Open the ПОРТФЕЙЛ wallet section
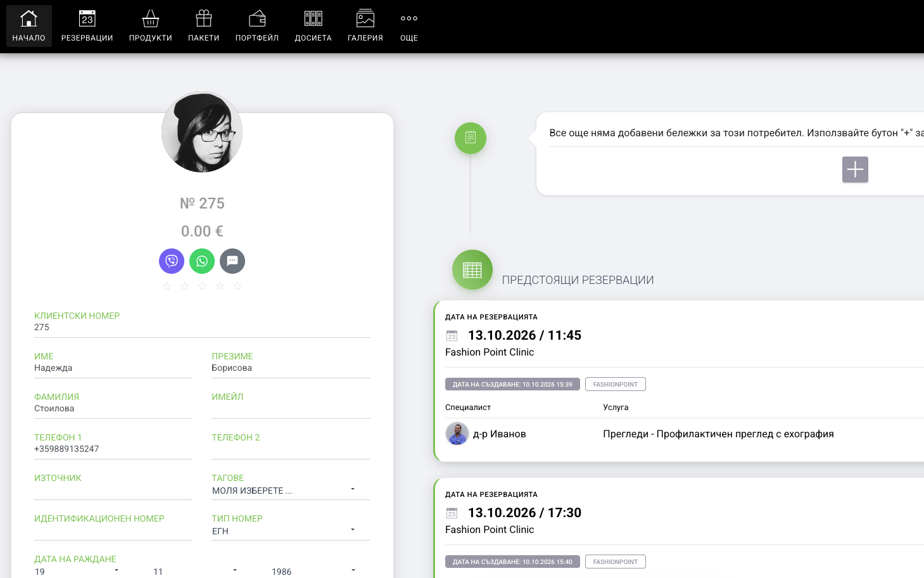The width and height of the screenshot is (924, 578). pyautogui.click(x=257, y=26)
